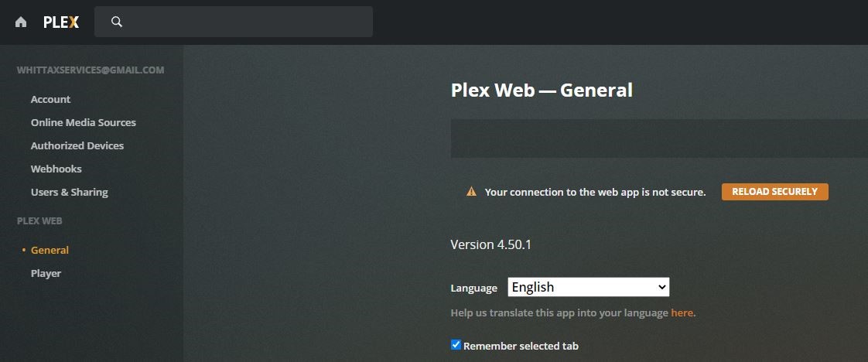Viewport: 868px width, 362px height.
Task: Navigate to Authorized Devices
Action: pyautogui.click(x=77, y=145)
